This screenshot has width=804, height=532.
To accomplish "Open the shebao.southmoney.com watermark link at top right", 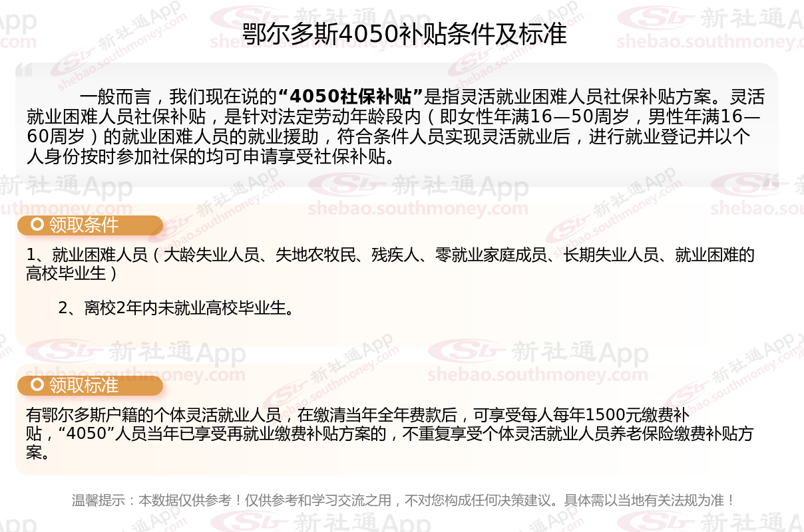I will click(709, 42).
